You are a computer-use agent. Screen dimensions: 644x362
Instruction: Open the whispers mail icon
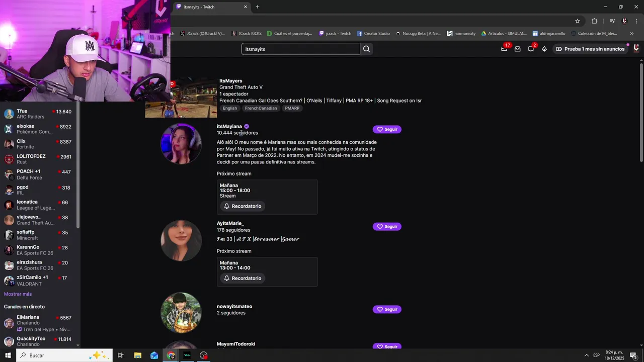pos(517,49)
